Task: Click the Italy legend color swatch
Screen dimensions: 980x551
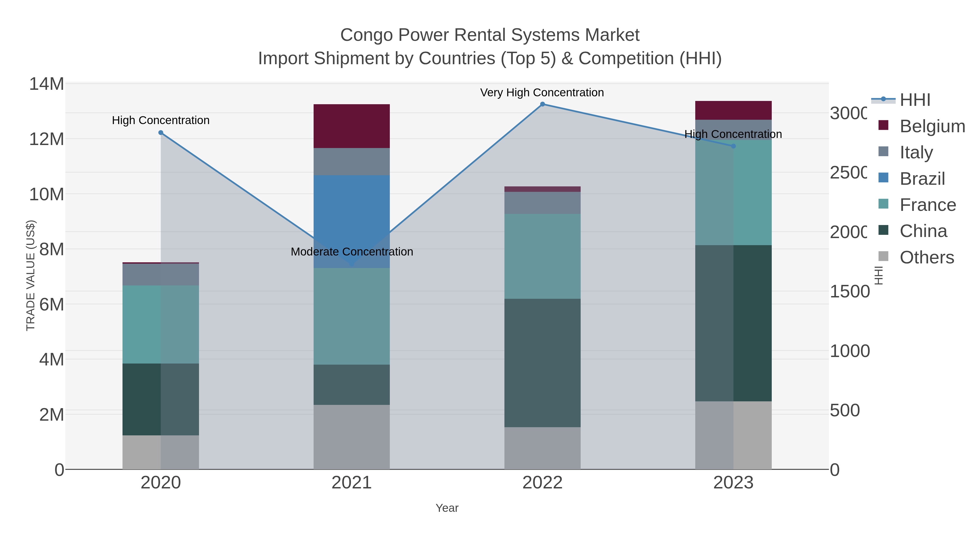Action: pyautogui.click(x=883, y=151)
